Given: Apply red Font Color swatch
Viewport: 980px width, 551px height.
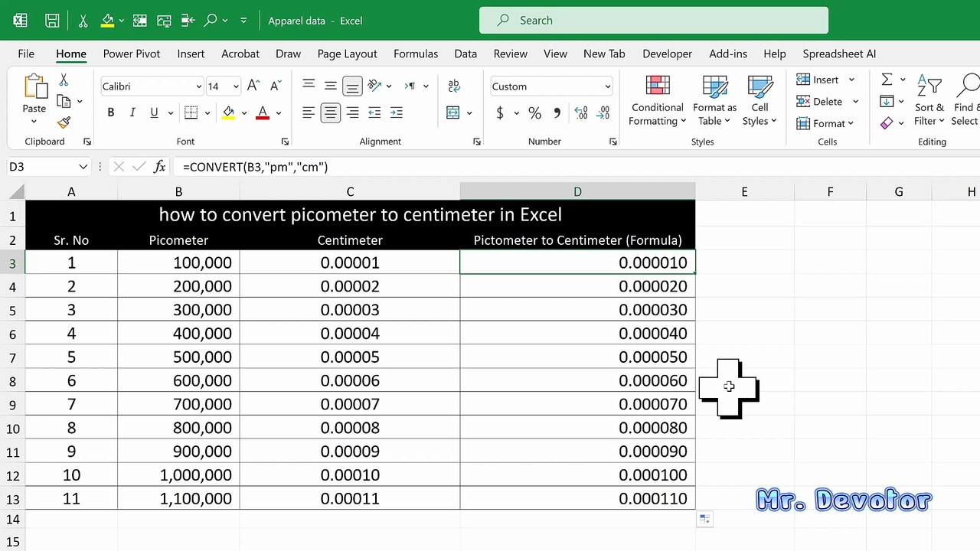Looking at the screenshot, I should coord(263,113).
